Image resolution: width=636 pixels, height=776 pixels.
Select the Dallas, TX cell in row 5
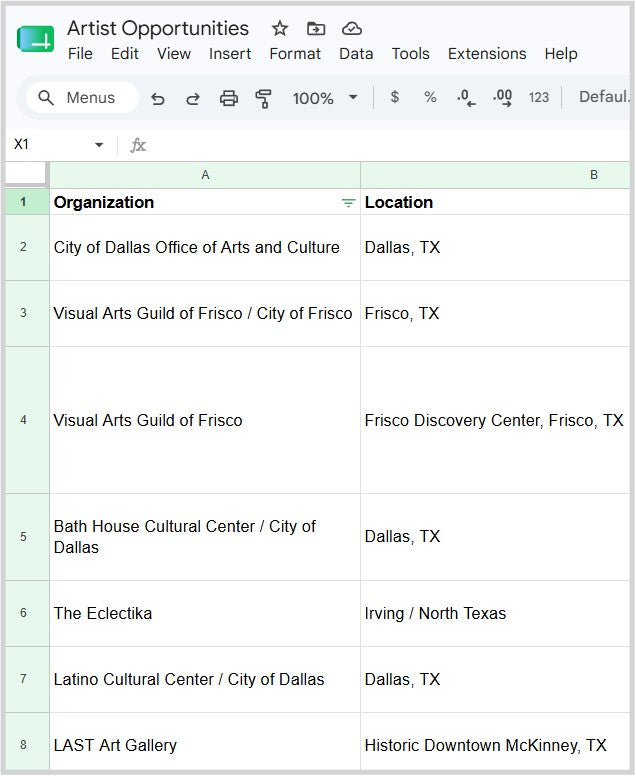[x=495, y=537]
